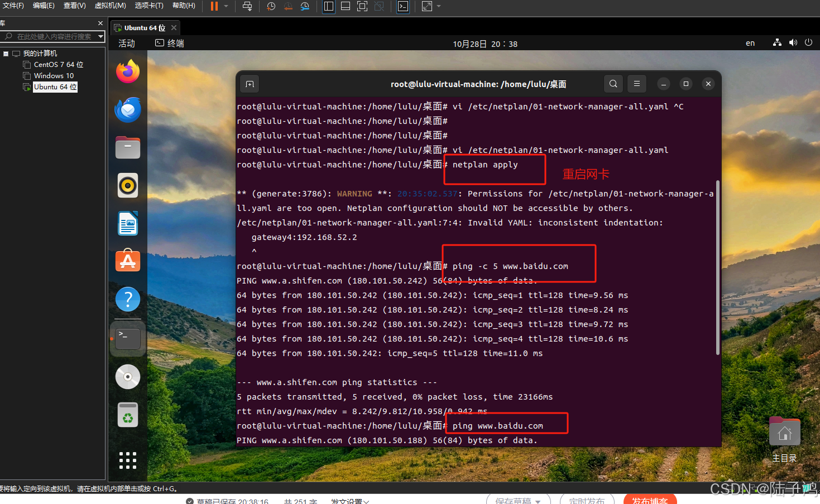Viewport: 820px width, 504px height.
Task: Open the suspend button dropdown arrow
Action: click(x=227, y=6)
